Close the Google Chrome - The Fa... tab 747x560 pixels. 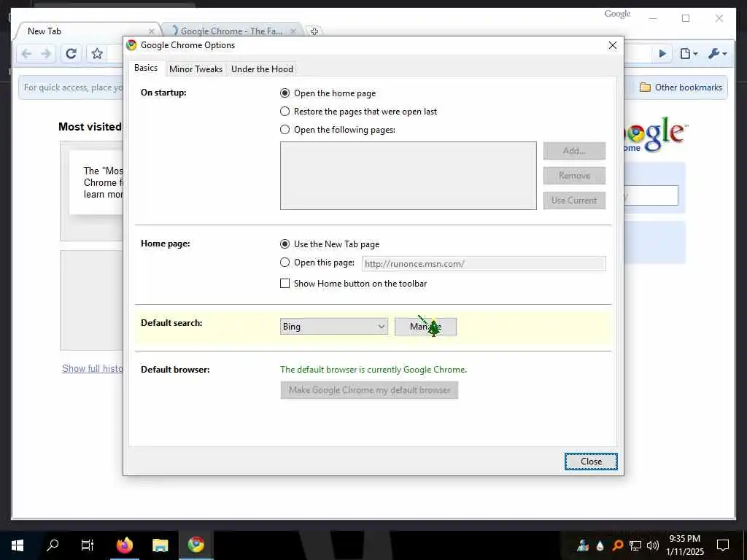coord(293,31)
